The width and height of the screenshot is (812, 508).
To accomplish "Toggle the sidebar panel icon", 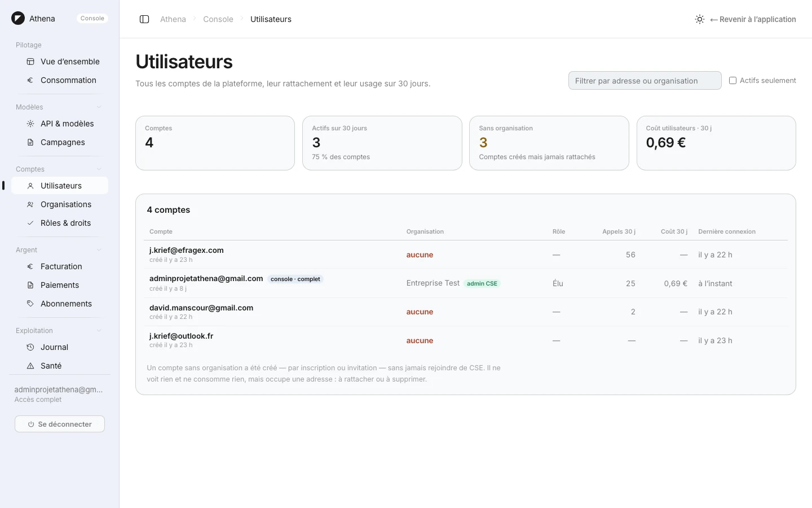I will pyautogui.click(x=144, y=19).
